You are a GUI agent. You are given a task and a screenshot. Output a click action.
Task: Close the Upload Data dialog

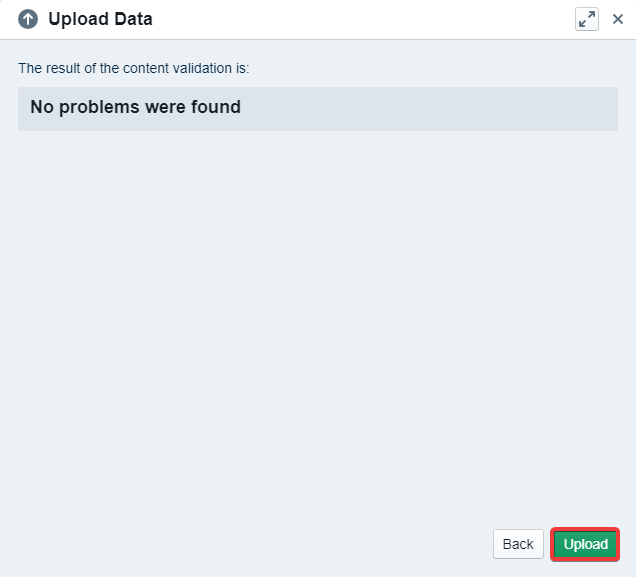coord(618,19)
